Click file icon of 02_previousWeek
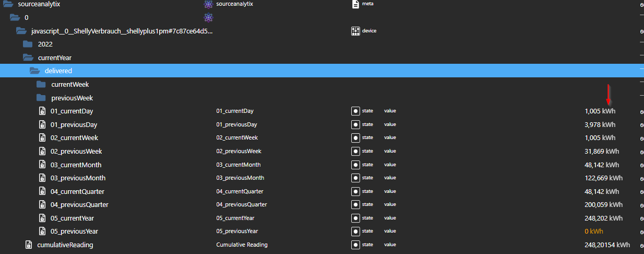The height and width of the screenshot is (254, 644). click(42, 151)
